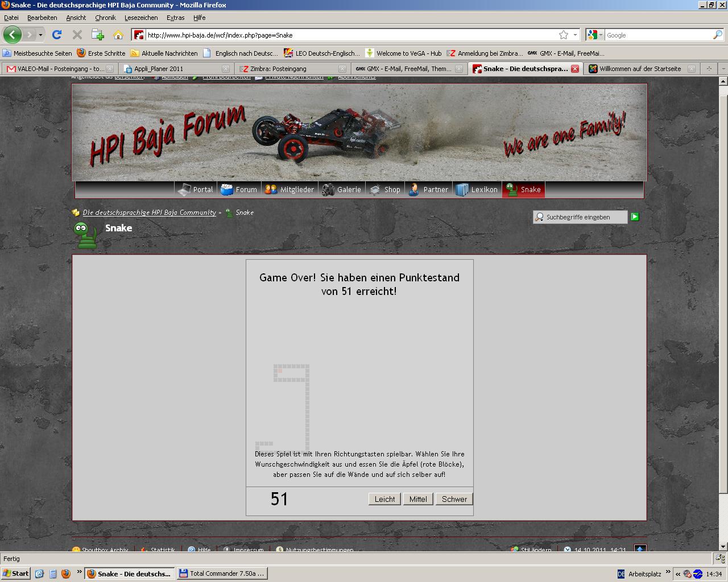
Task: Open the Lexikon section
Action: pos(477,189)
